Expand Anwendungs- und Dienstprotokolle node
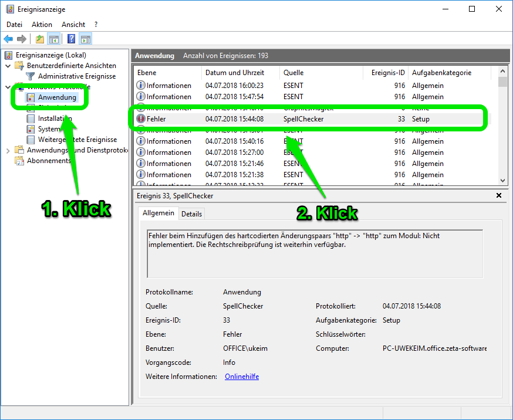The height and width of the screenshot is (420, 513). point(8,151)
